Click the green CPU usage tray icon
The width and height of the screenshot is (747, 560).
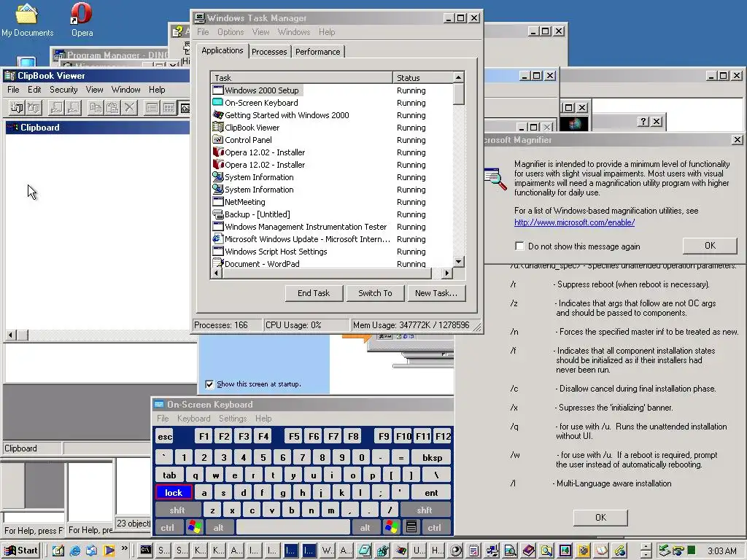pos(692,551)
